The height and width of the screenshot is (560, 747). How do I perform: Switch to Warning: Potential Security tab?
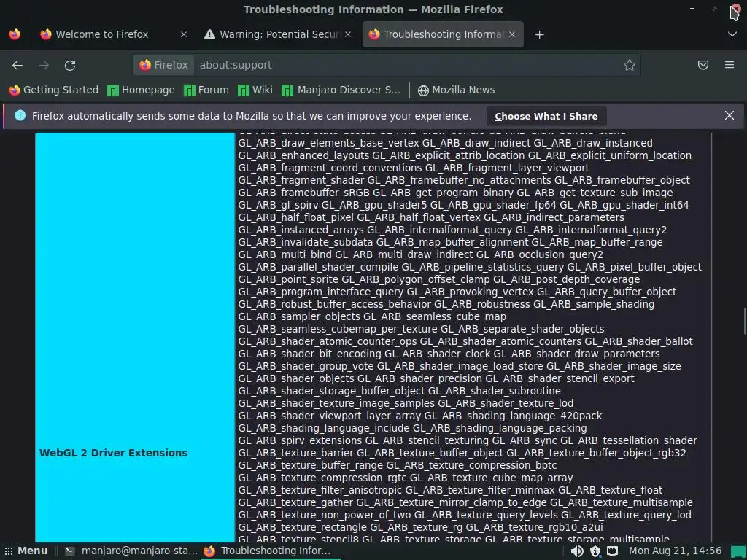coord(279,34)
